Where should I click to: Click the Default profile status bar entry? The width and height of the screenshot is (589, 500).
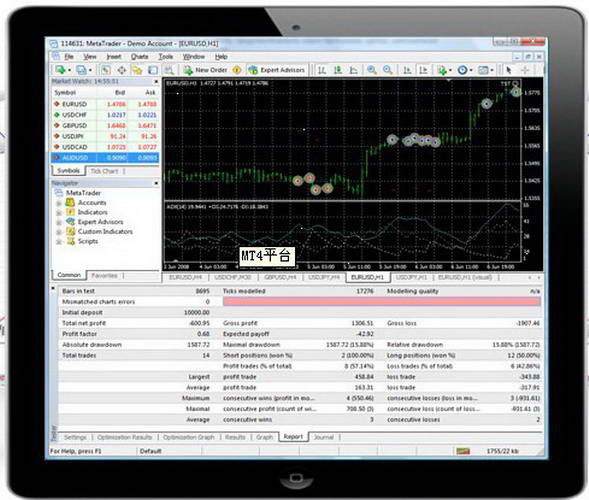(151, 451)
